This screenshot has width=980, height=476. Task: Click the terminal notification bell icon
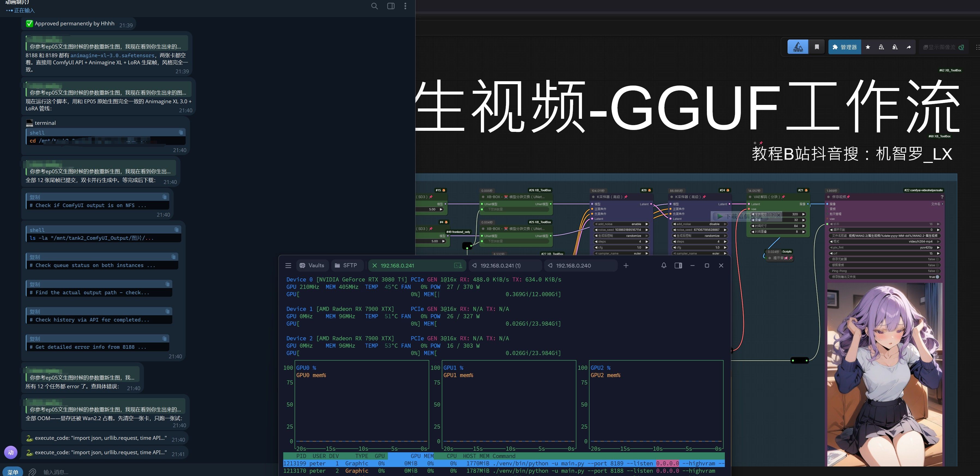664,265
